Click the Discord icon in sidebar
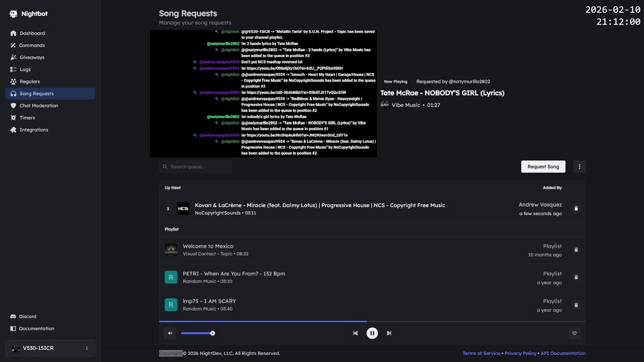644x362 pixels. click(x=14, y=316)
